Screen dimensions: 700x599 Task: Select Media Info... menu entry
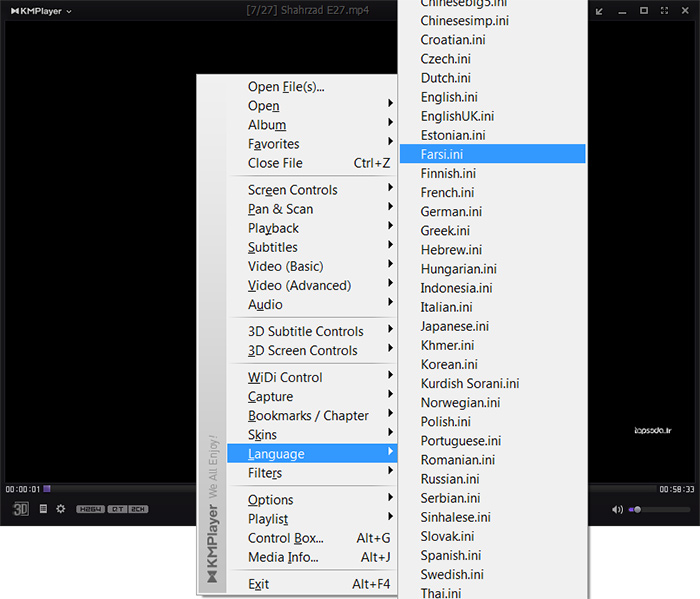312,557
